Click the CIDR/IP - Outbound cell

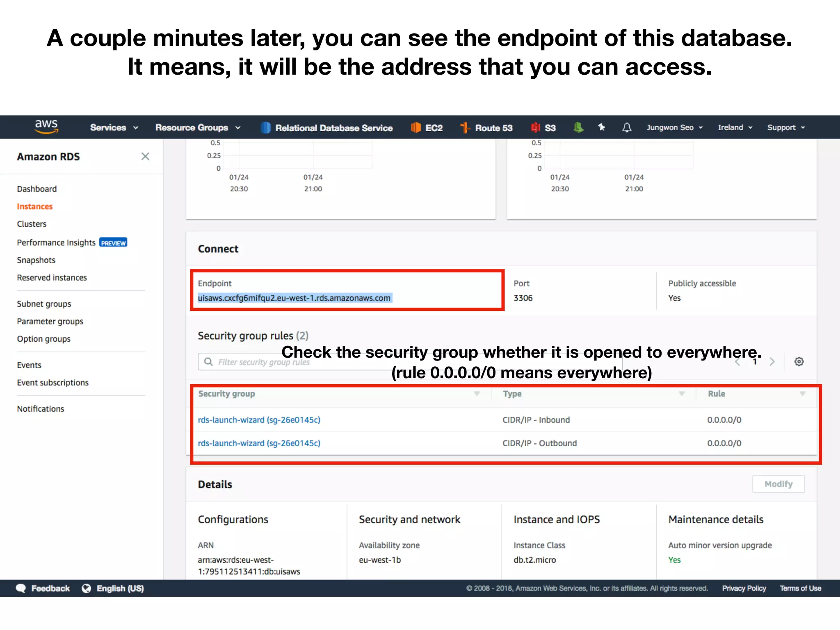(x=540, y=443)
